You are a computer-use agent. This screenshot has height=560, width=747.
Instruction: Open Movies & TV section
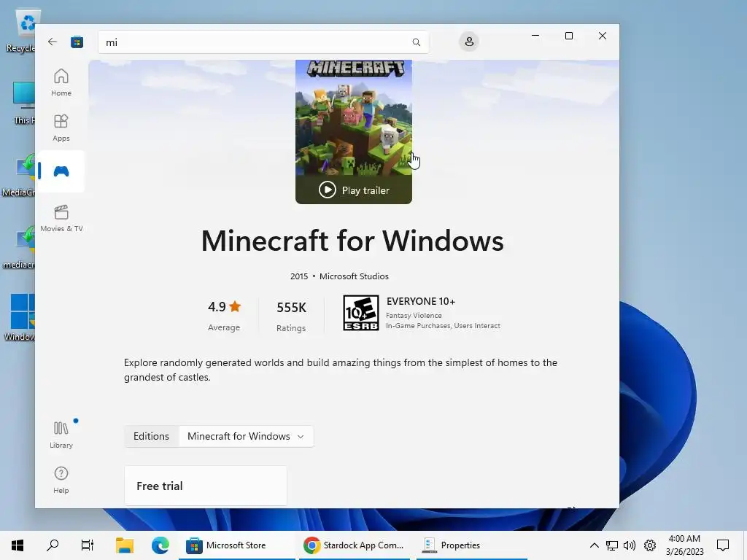pos(61,218)
